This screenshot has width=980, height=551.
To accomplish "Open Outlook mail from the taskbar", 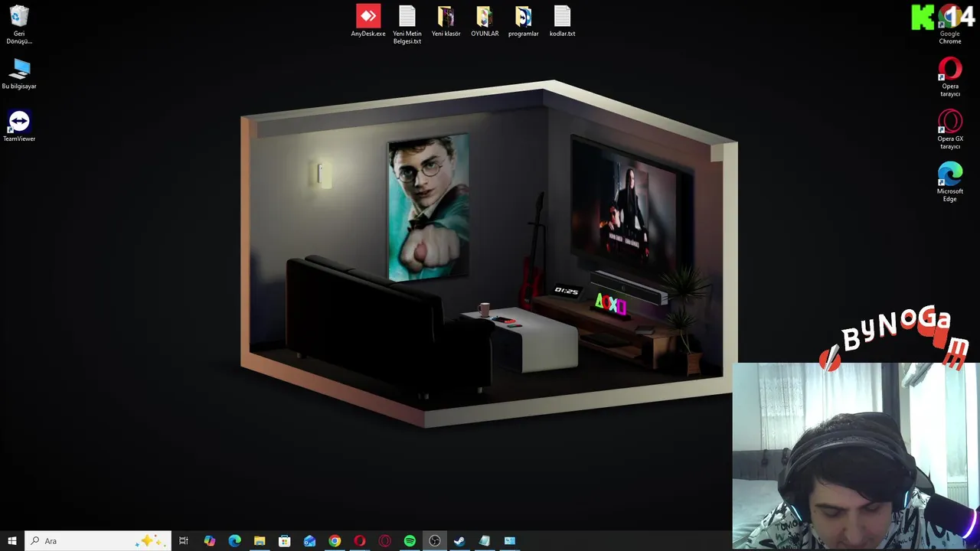I will tap(309, 541).
